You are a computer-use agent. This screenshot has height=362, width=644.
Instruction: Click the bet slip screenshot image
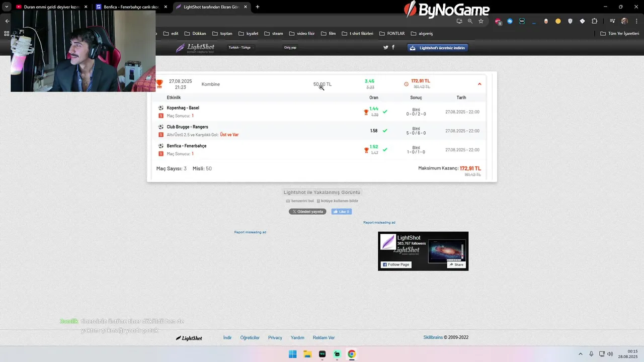[x=322, y=127]
